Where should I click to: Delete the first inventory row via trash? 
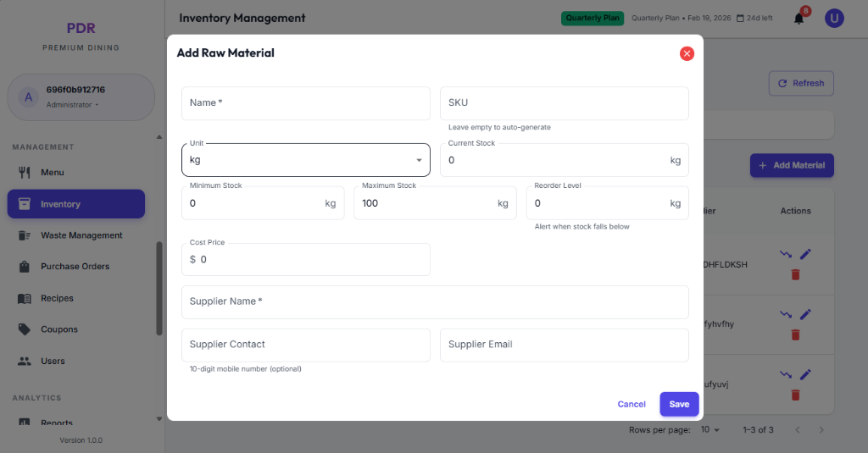click(795, 274)
